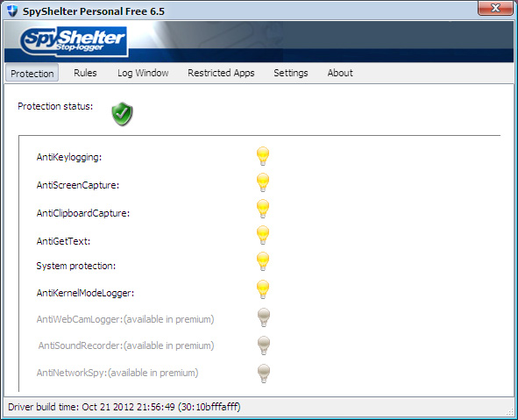
Task: Click the AntiKernelModeLogger bulb icon
Action: [x=263, y=289]
